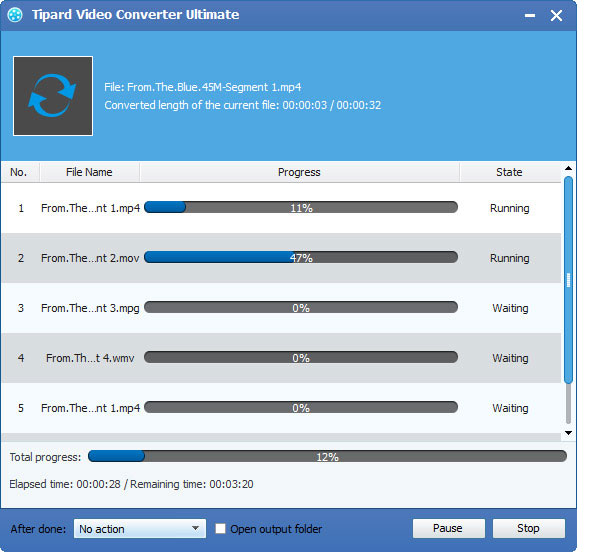Image resolution: width=600 pixels, height=552 pixels.
Task: Click the No. column header
Action: point(20,172)
